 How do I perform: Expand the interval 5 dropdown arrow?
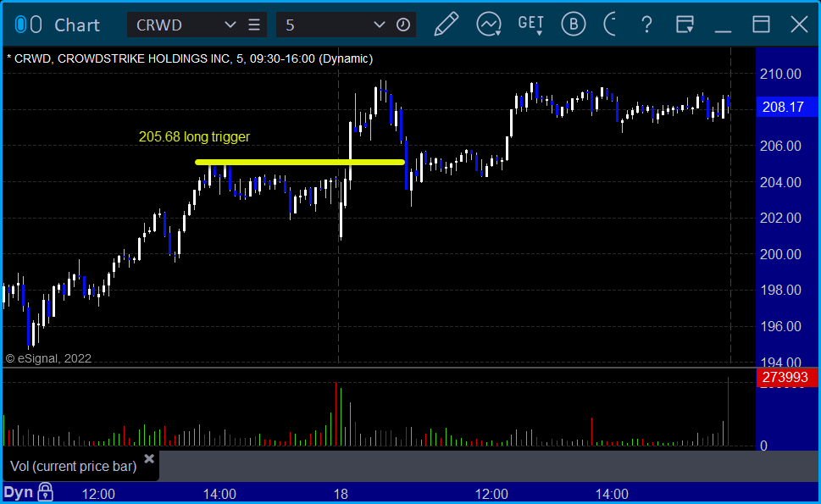click(379, 25)
